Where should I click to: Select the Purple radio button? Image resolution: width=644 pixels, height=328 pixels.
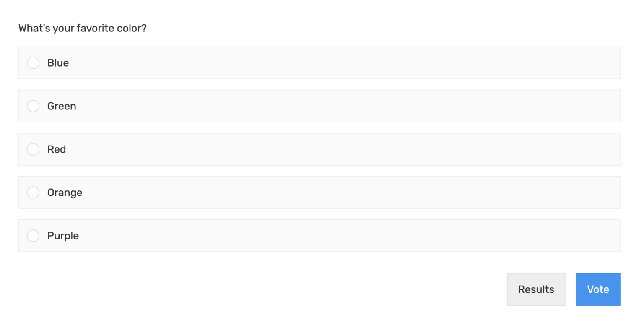click(x=33, y=235)
